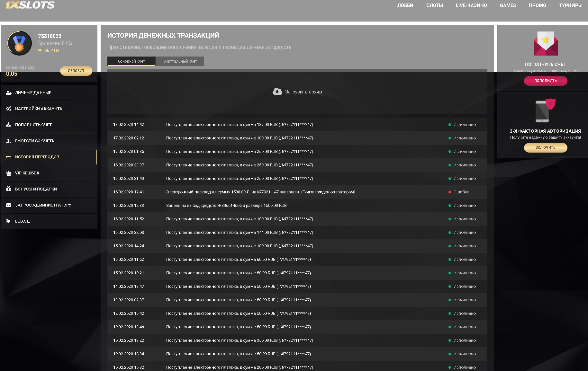588x371 pixels.
Task: Open the LIVE-КАЗИНО menu
Action: (x=471, y=5)
